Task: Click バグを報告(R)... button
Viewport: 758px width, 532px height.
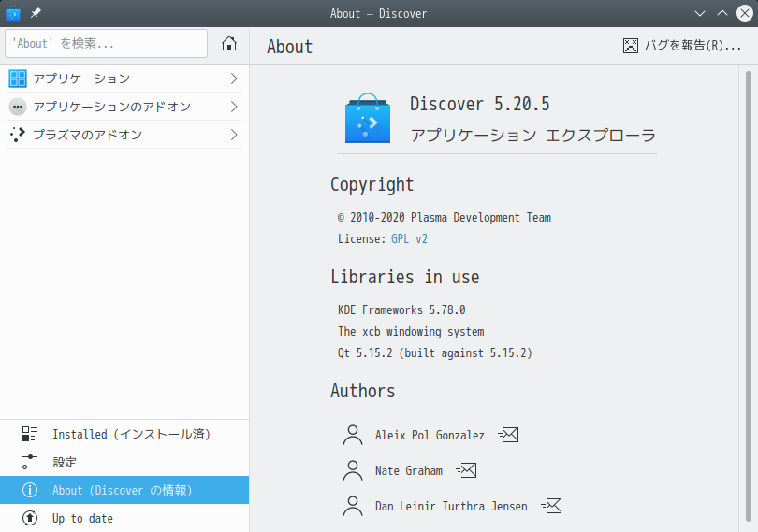Action: tap(682, 46)
